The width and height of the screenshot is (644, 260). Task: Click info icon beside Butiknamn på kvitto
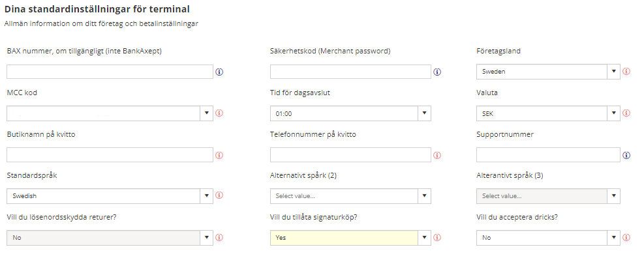219,156
